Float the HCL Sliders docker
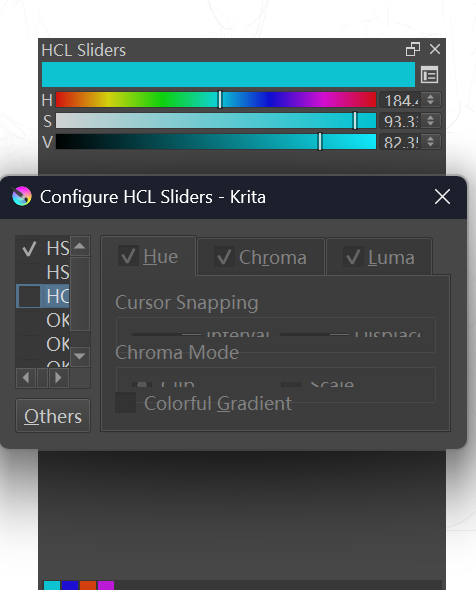Screen dimensions: 476x590 (413, 49)
